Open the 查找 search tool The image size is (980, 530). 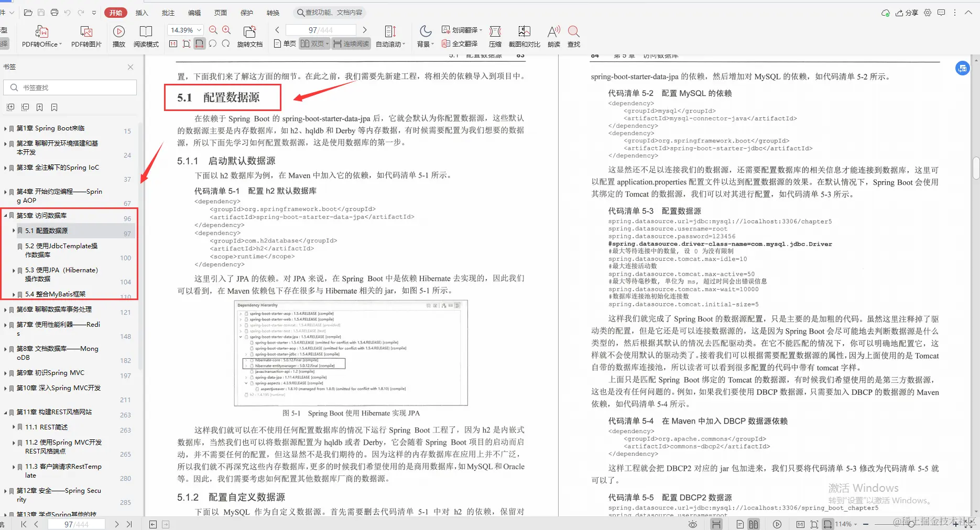tap(573, 36)
